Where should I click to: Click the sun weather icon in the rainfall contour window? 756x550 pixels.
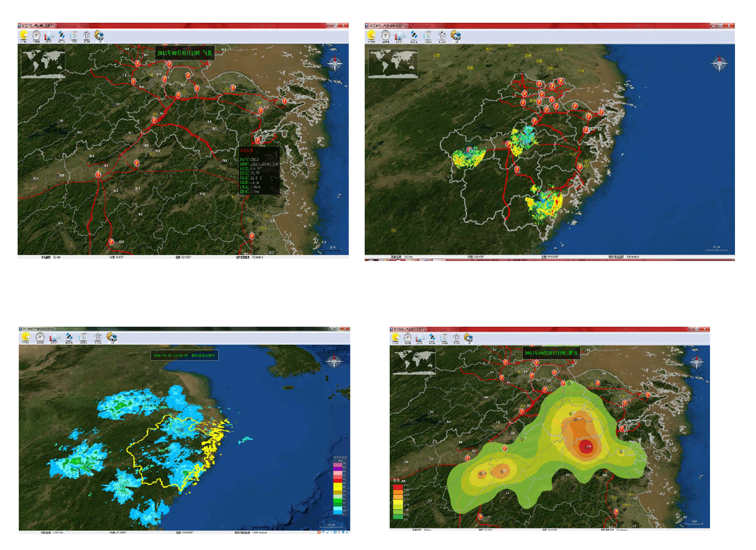(x=395, y=338)
